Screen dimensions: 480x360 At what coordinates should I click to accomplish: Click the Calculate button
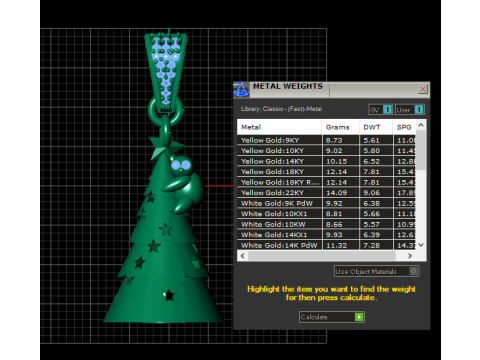[332, 317]
